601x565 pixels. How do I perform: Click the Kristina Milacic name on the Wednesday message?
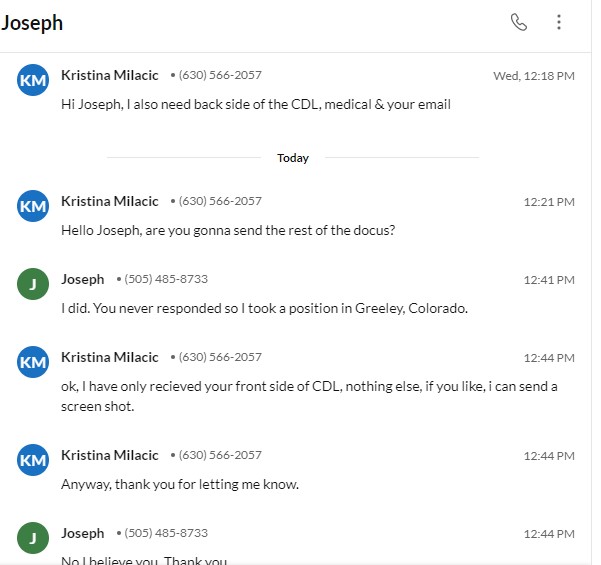pyautogui.click(x=111, y=75)
